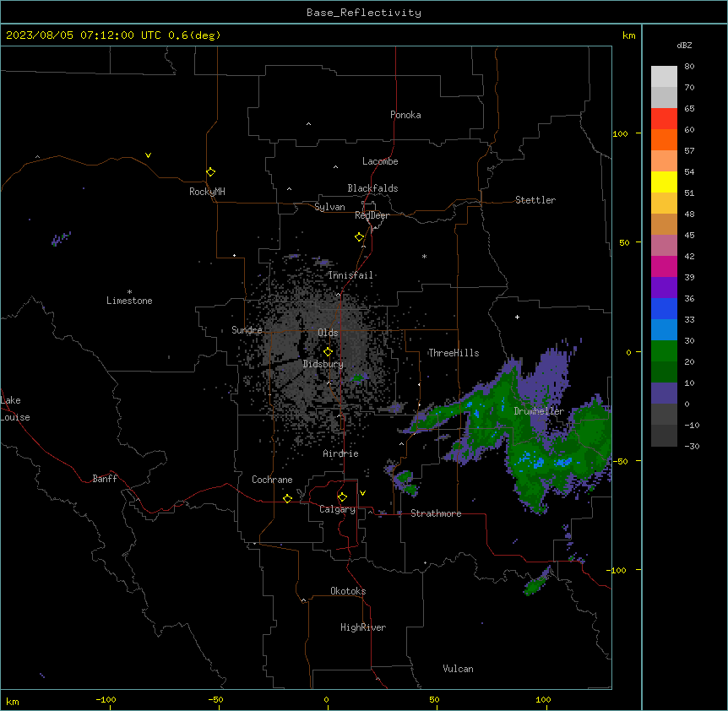Select the lightest gray swatch below 80
This screenshot has height=711, width=728.
[664, 77]
